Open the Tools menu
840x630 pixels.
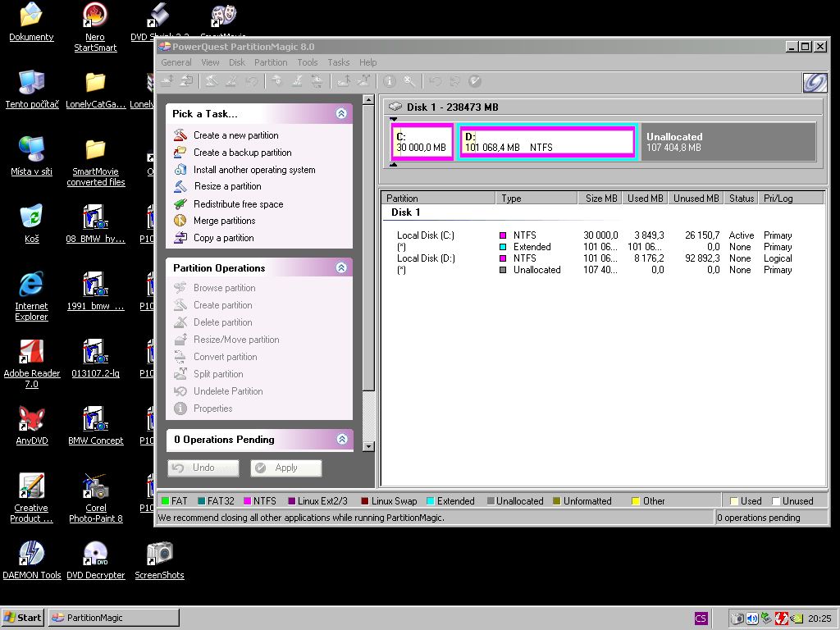tap(308, 62)
